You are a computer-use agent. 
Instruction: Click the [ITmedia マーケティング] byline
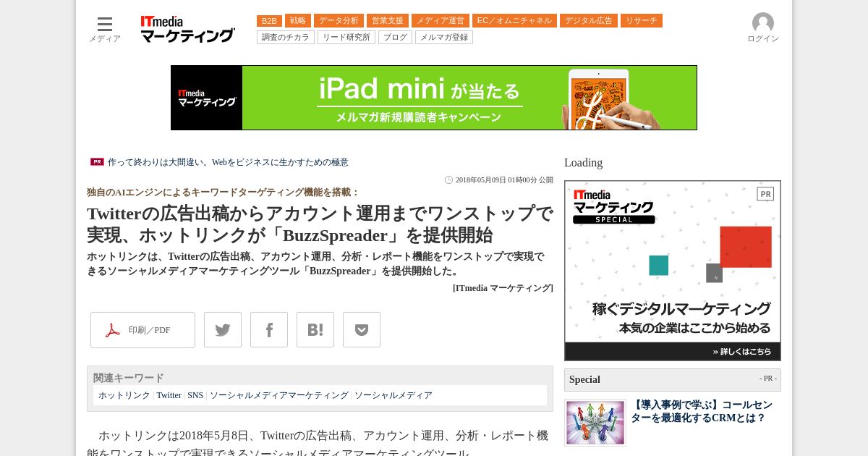(503, 288)
